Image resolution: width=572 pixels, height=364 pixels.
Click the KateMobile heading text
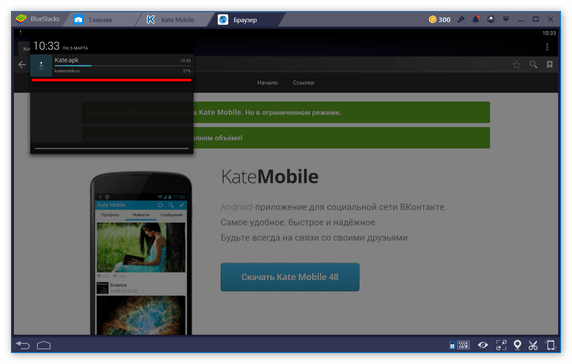click(270, 177)
